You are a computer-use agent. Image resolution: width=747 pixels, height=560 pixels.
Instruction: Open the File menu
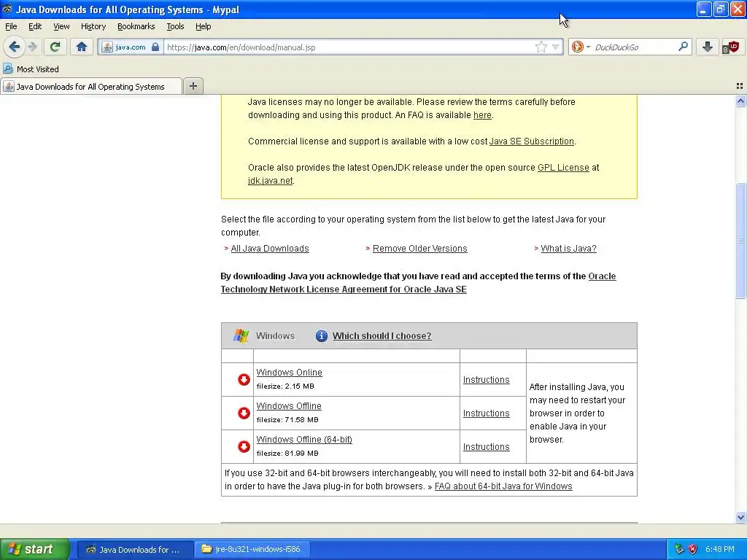pos(11,26)
